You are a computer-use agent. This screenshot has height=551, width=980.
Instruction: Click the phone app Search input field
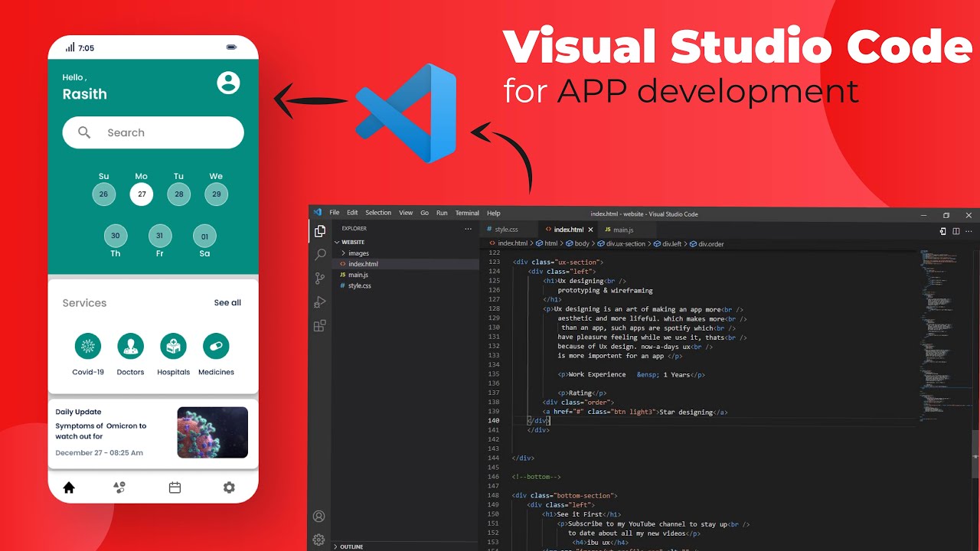(x=153, y=132)
